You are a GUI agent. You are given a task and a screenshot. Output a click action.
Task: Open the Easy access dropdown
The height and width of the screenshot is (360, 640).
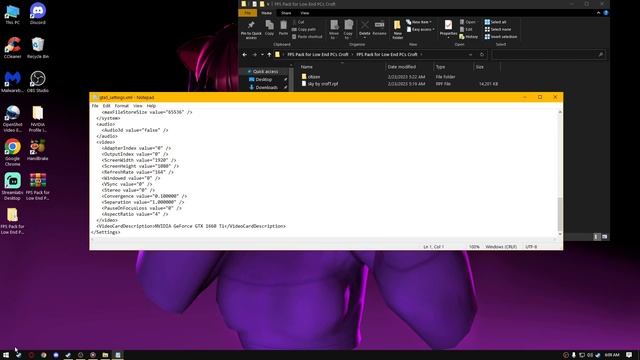pos(420,29)
